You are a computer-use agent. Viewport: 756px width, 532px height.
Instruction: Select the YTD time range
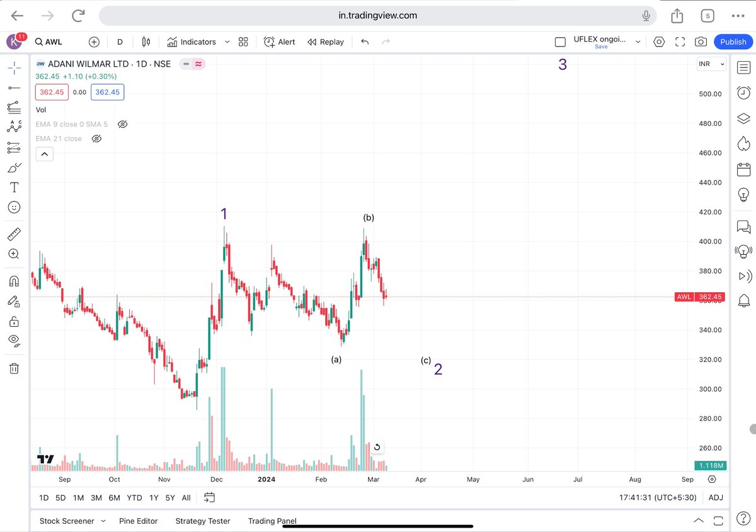(134, 497)
